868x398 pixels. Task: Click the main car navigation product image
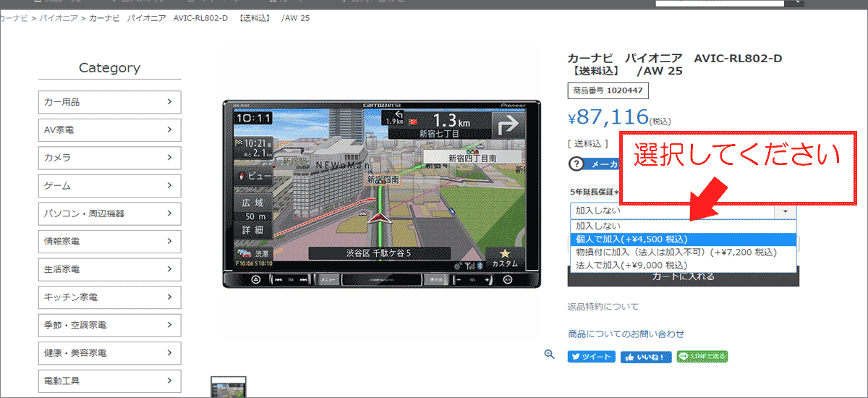tap(381, 195)
